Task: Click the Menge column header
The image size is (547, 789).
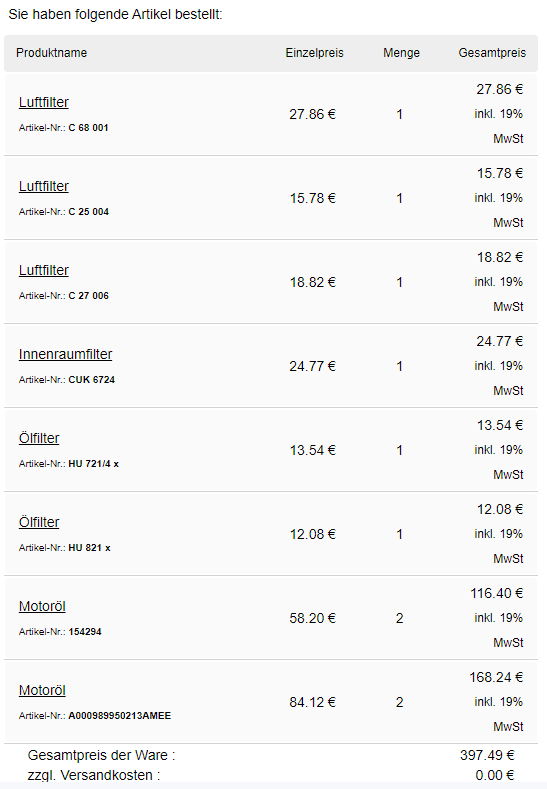Action: click(x=401, y=53)
